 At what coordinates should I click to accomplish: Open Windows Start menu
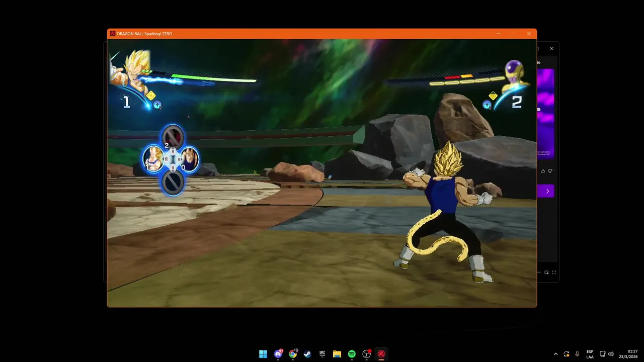(263, 354)
